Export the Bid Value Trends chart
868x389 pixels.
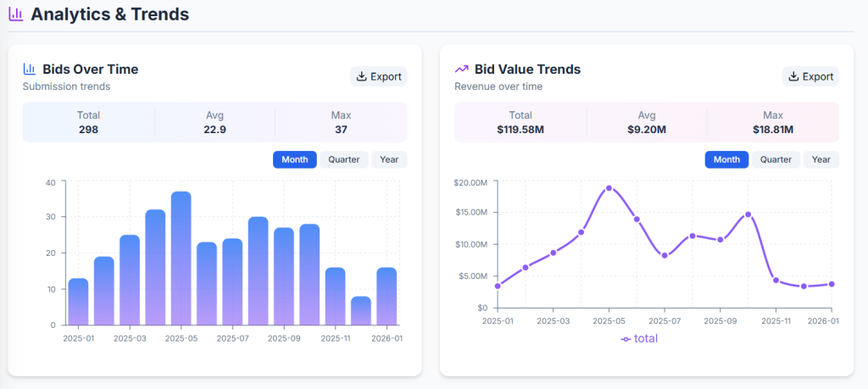pos(811,76)
